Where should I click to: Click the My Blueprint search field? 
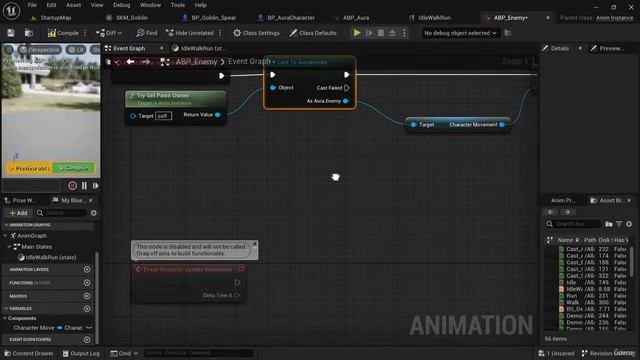[x=61, y=213]
